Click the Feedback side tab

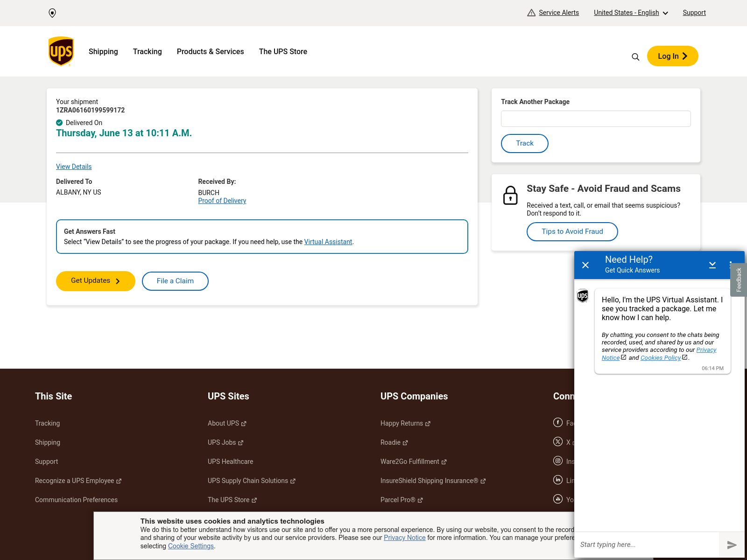[x=739, y=280]
